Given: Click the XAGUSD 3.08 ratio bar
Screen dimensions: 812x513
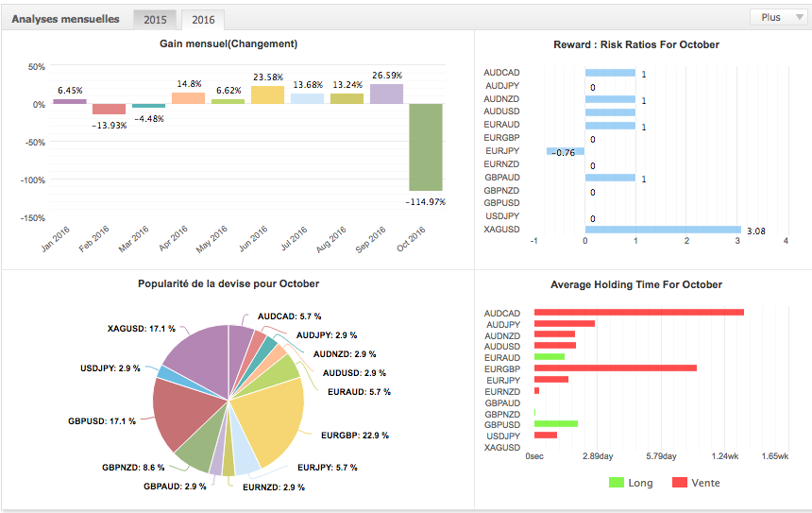Looking at the screenshot, I should pyautogui.click(x=663, y=230).
